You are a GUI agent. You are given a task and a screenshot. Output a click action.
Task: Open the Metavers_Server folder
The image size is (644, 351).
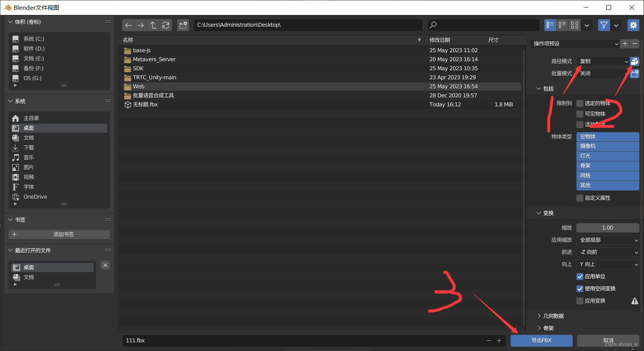point(322,59)
